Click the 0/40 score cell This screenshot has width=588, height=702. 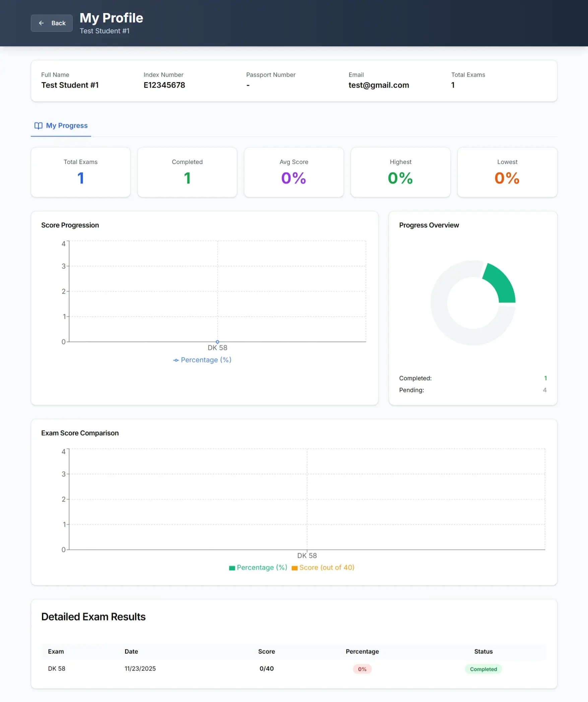tap(267, 668)
